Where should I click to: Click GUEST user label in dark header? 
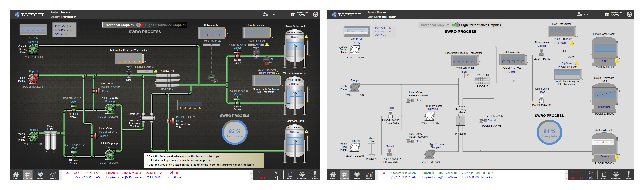273,15
